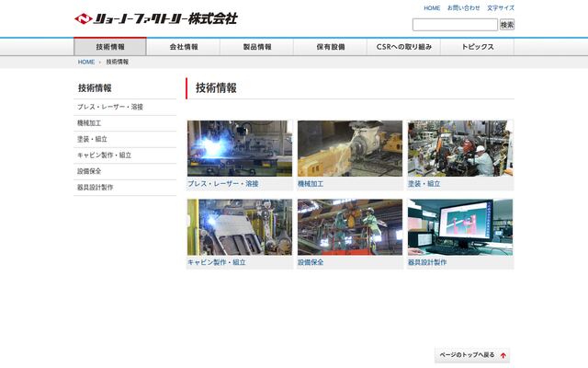
Task: Open the HOME link in top-right header
Action: point(432,8)
